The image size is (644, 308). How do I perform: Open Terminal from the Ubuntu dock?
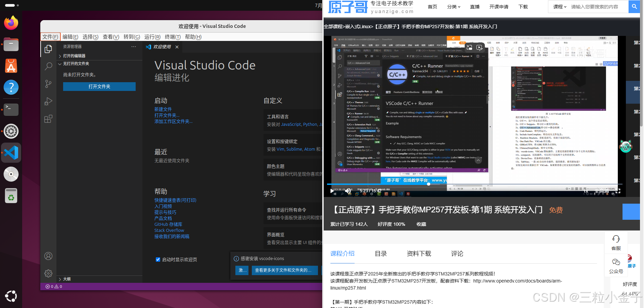11,109
